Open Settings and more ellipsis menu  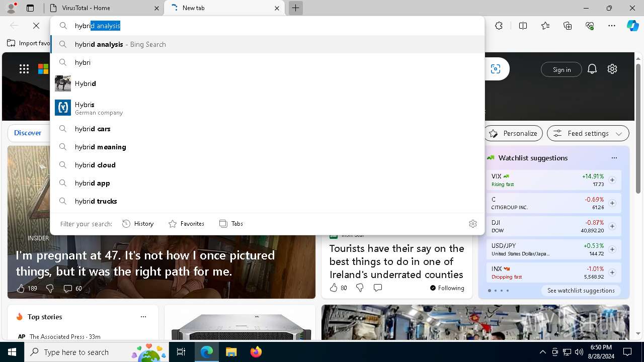coord(612,26)
